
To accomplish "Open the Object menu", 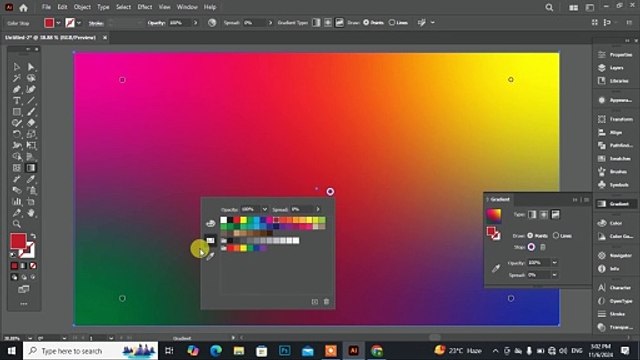I will point(82,7).
